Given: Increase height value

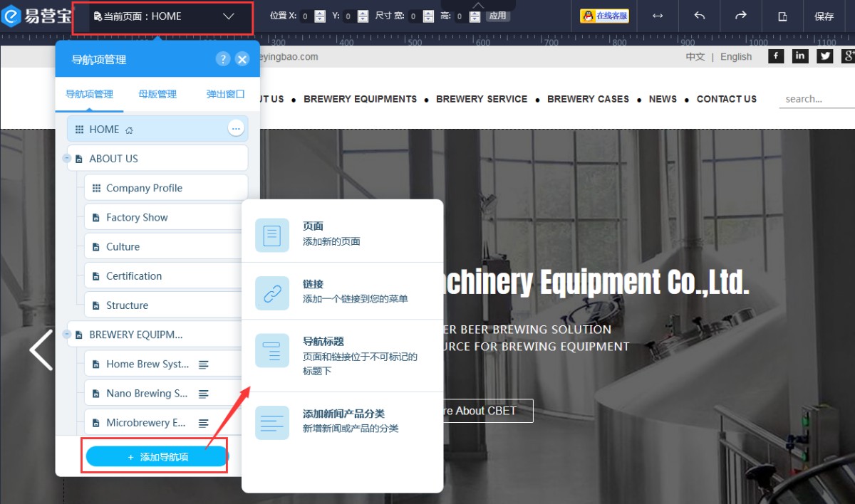Looking at the screenshot, I should (x=475, y=13).
